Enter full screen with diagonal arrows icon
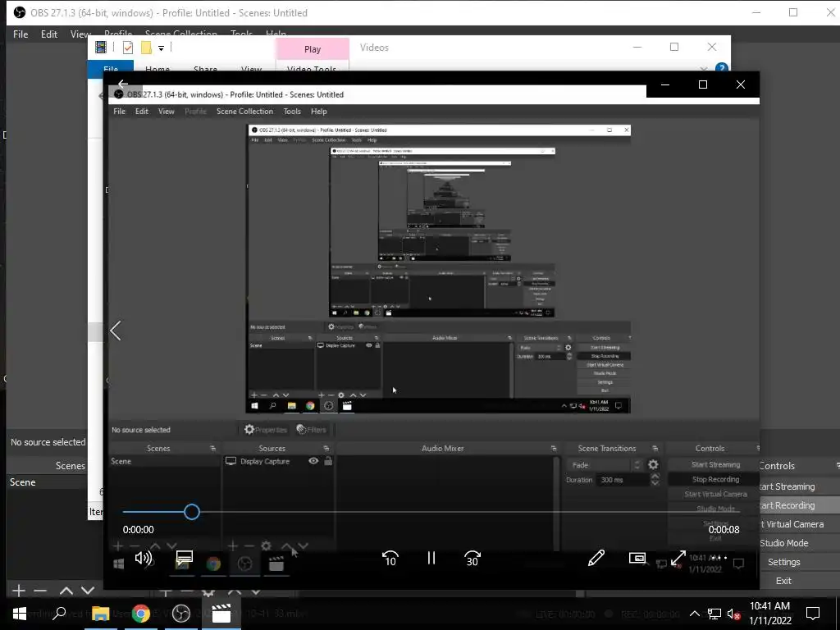Screen dimensions: 840x630 tap(678, 558)
